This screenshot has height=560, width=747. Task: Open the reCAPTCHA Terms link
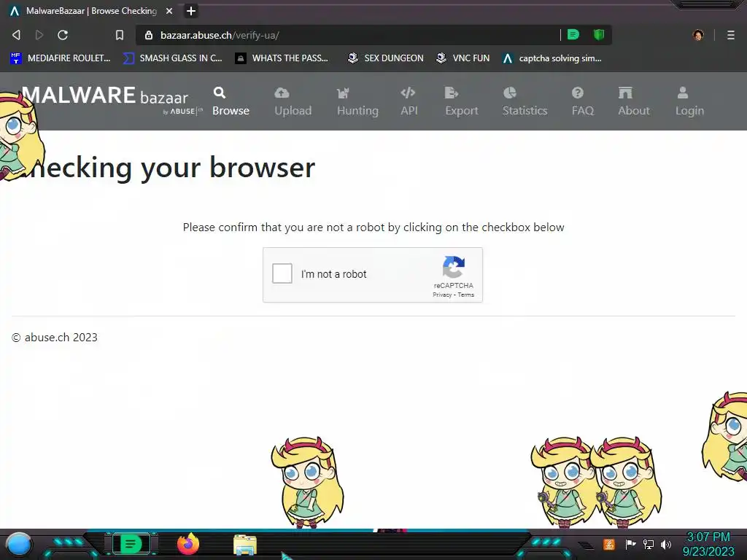point(466,295)
